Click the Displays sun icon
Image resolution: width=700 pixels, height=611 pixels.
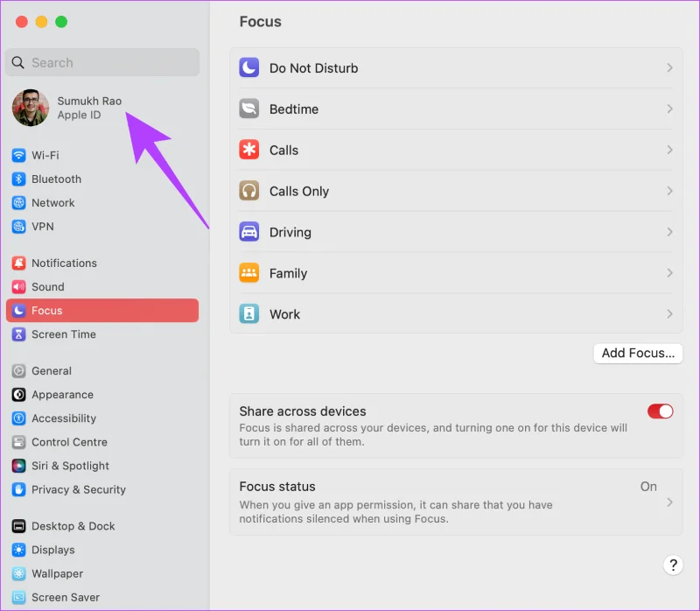pyautogui.click(x=18, y=550)
